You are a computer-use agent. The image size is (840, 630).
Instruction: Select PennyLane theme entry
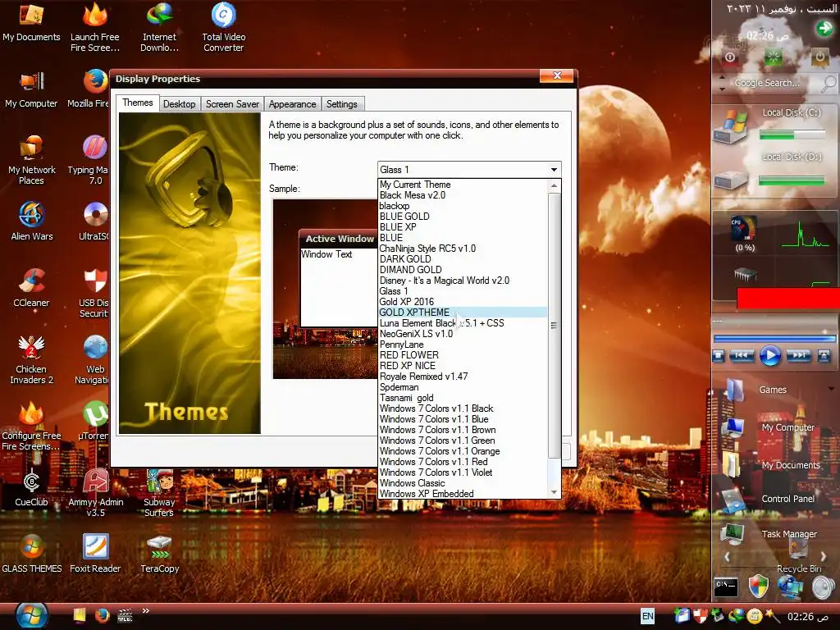[x=463, y=345]
